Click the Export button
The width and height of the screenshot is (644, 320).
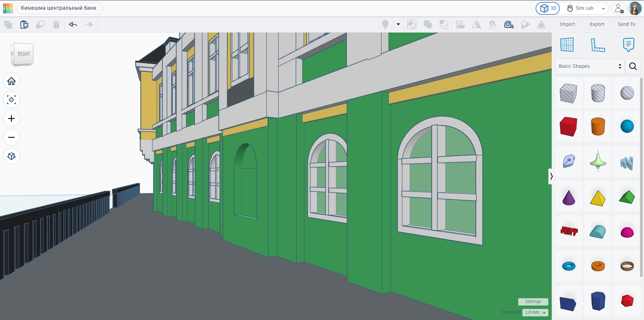tap(597, 24)
